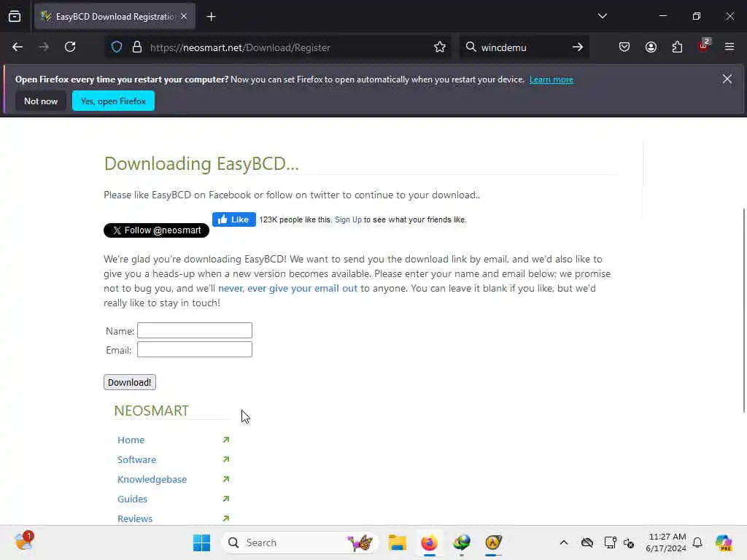Click the cloud sync tray icon
Viewport: 747px width, 560px height.
click(x=587, y=542)
